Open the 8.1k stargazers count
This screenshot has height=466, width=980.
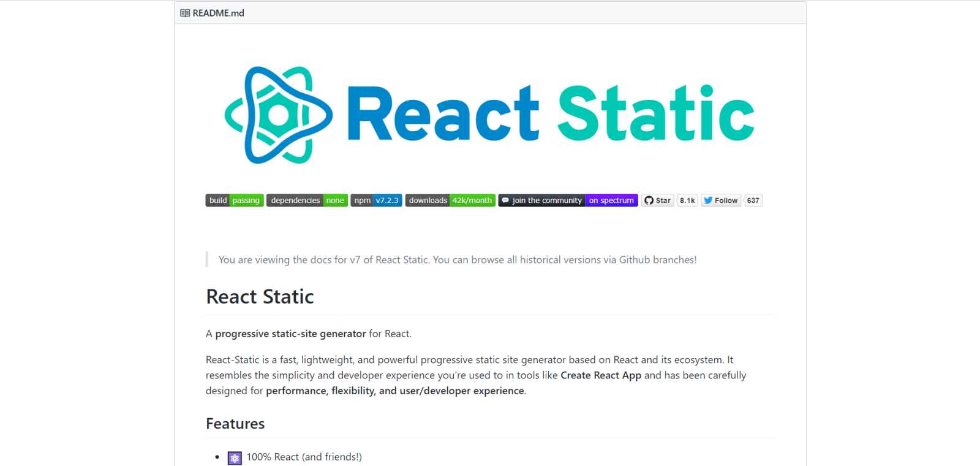pos(687,201)
